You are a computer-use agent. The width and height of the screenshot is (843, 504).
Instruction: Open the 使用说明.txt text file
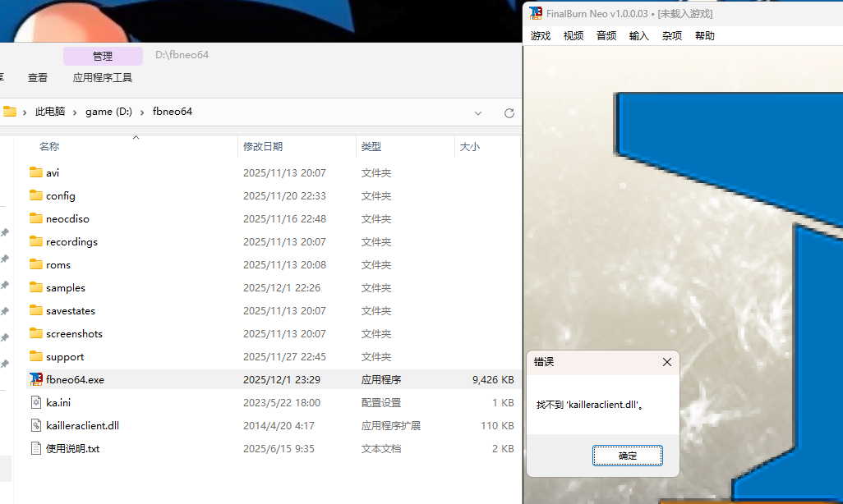pyautogui.click(x=36, y=448)
